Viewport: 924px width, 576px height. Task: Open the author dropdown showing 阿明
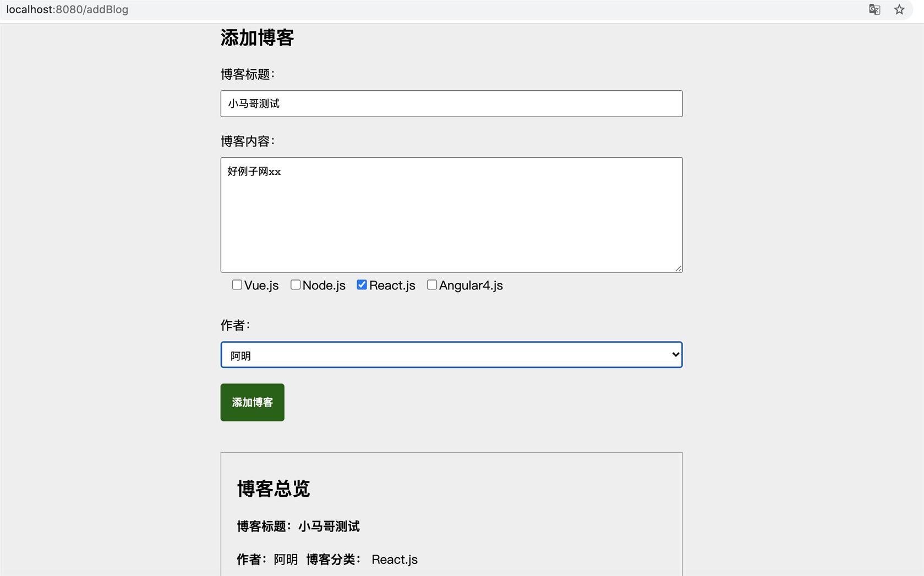[451, 355]
